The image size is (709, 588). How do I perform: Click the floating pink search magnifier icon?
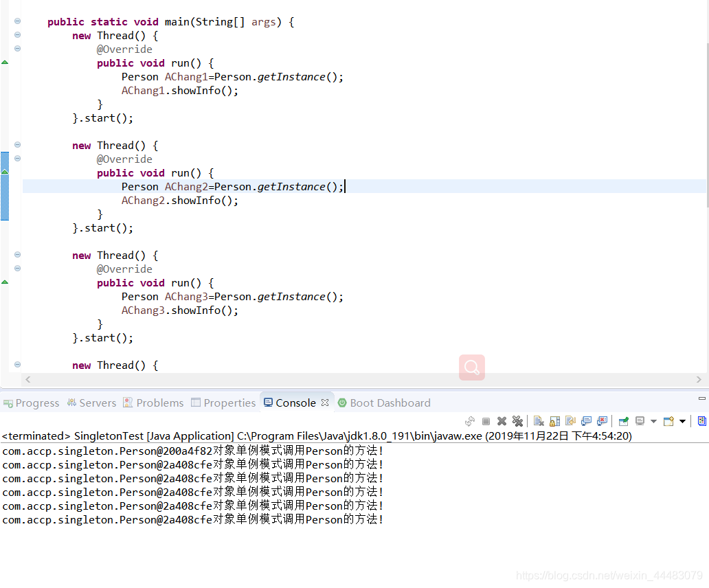pos(471,367)
